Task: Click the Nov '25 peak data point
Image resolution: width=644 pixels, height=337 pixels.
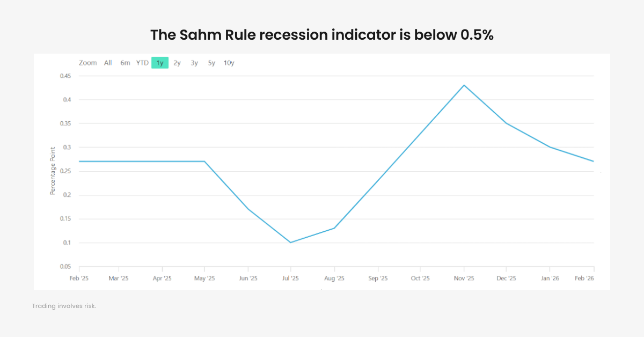Action: (464, 85)
